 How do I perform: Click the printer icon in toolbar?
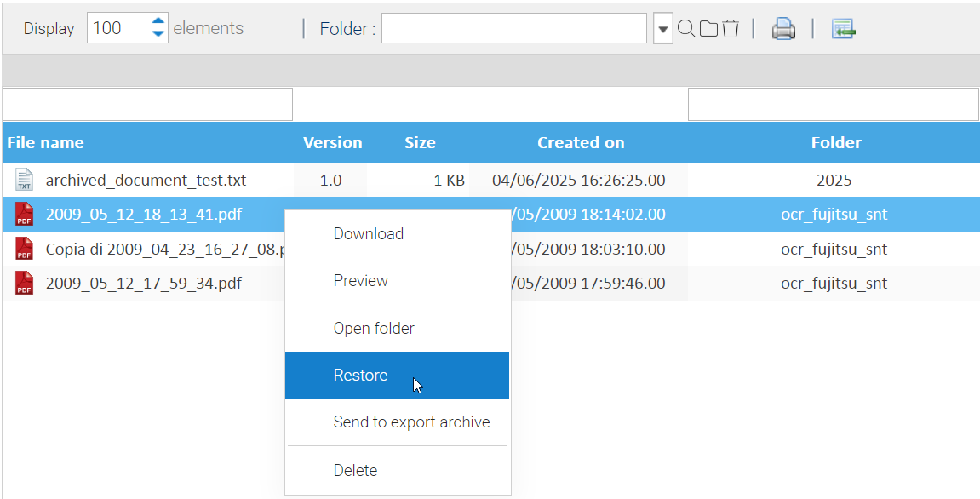tap(783, 29)
